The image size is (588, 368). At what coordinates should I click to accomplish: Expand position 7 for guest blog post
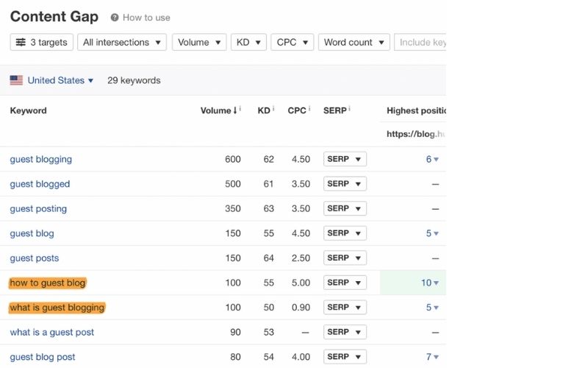coord(432,357)
